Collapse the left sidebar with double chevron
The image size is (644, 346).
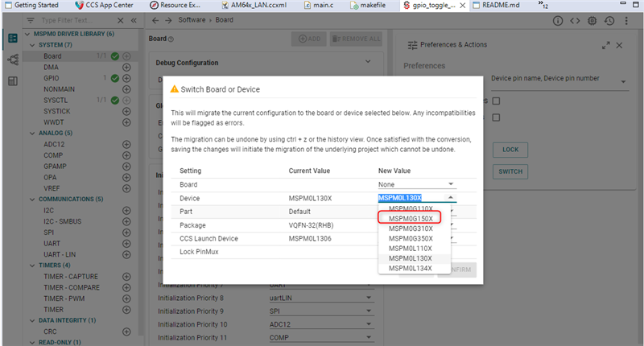coord(133,20)
